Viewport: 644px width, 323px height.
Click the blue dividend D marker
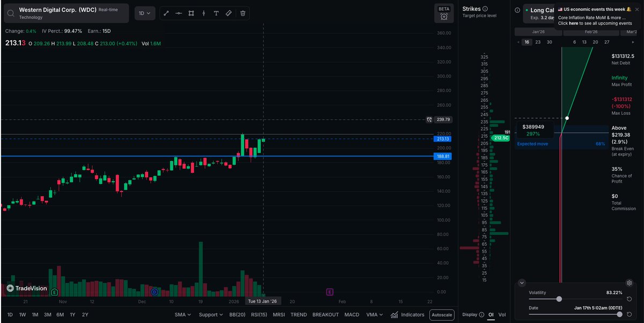coord(154,292)
